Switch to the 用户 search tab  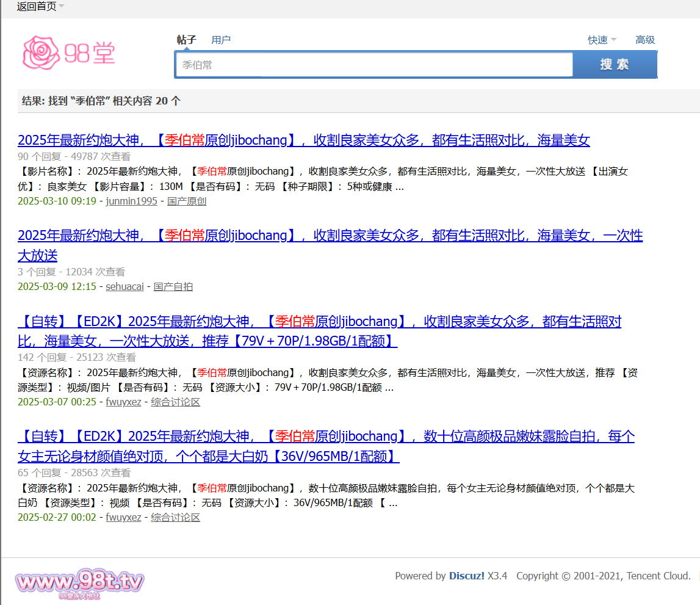[221, 40]
